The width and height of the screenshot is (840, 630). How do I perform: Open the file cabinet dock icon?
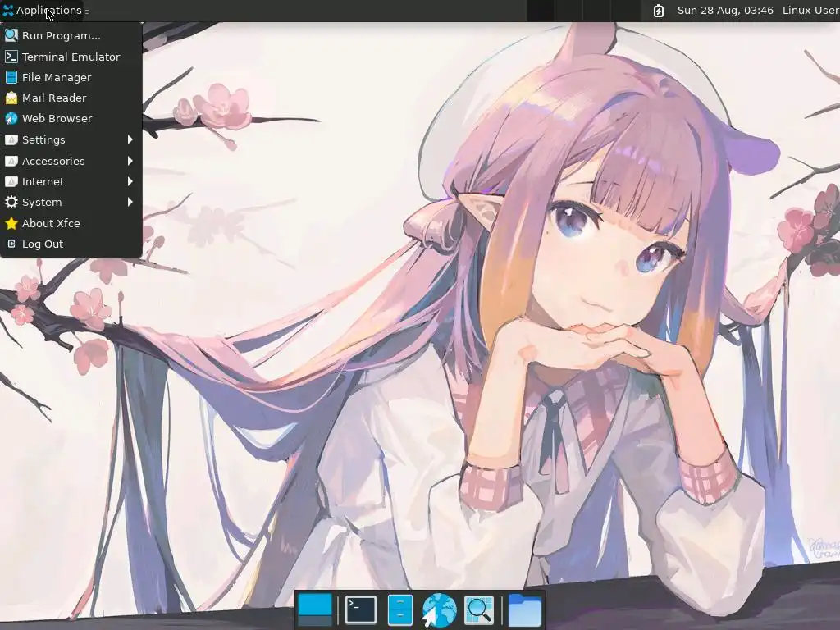[399, 609]
